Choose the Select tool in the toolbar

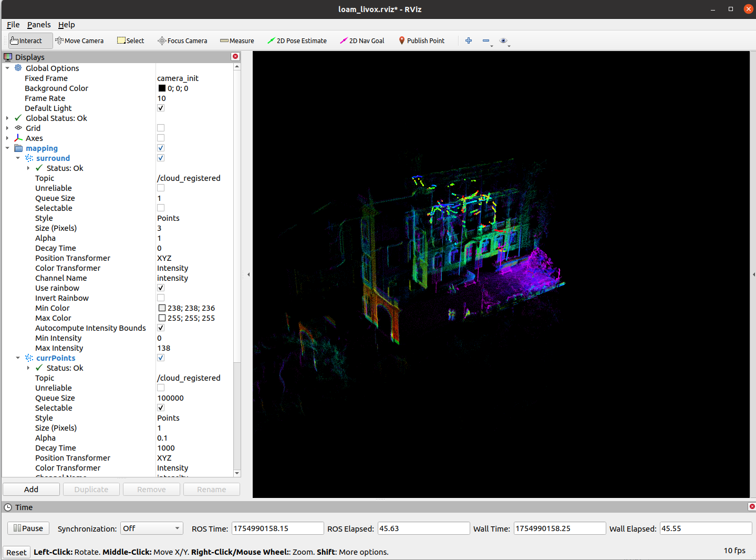130,40
